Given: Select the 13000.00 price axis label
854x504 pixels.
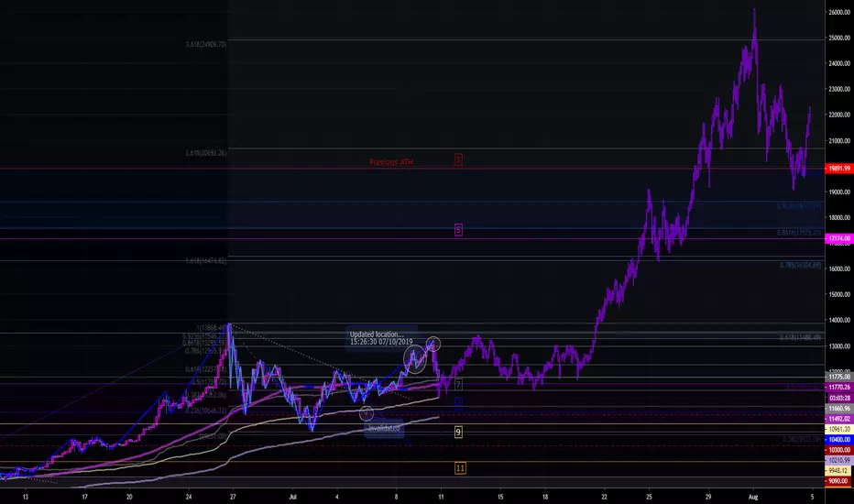Looking at the screenshot, I should pos(839,346).
